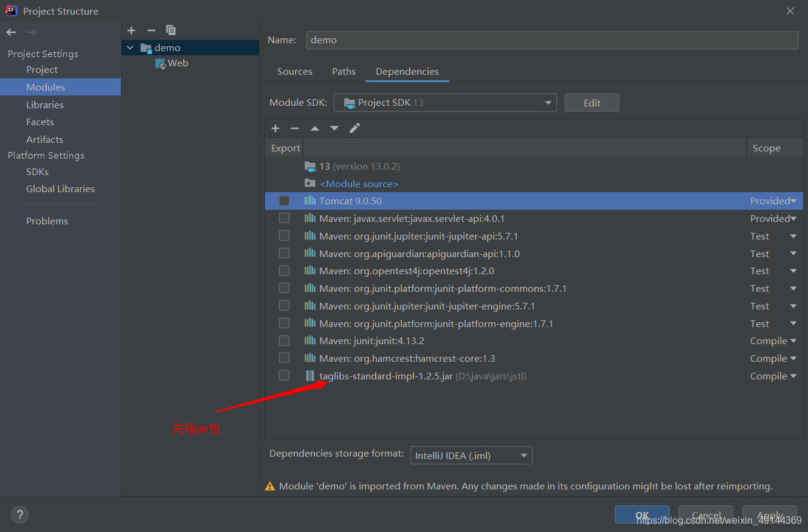Click the JDK 13 folder icon
The image size is (808, 532).
click(310, 166)
